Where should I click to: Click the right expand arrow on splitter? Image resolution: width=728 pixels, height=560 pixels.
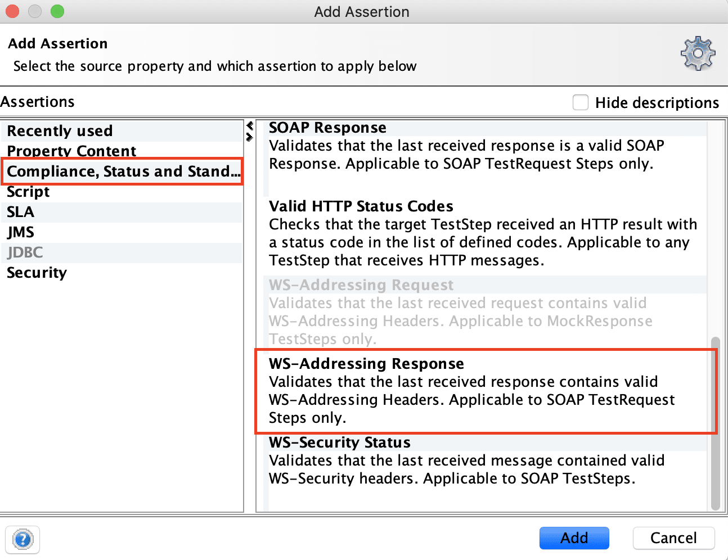pyautogui.click(x=250, y=137)
